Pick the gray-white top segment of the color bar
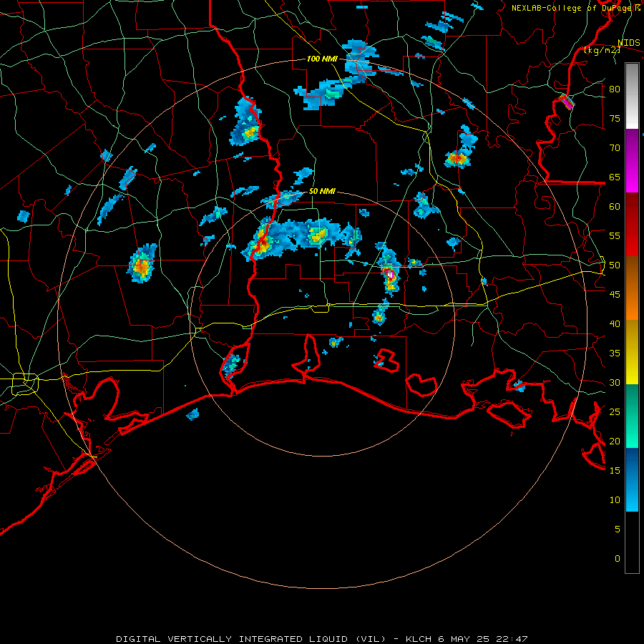 pyautogui.click(x=632, y=96)
